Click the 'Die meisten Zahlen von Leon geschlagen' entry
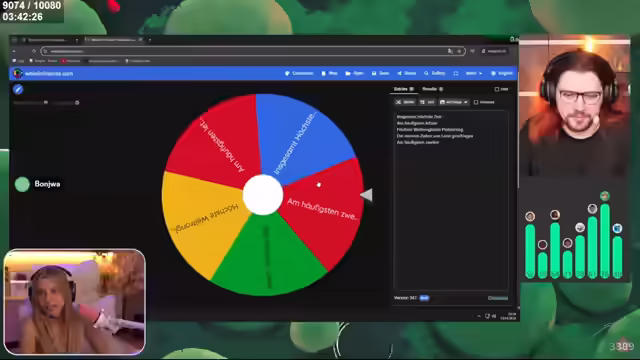Viewport: 640px width, 360px height. (x=435, y=136)
